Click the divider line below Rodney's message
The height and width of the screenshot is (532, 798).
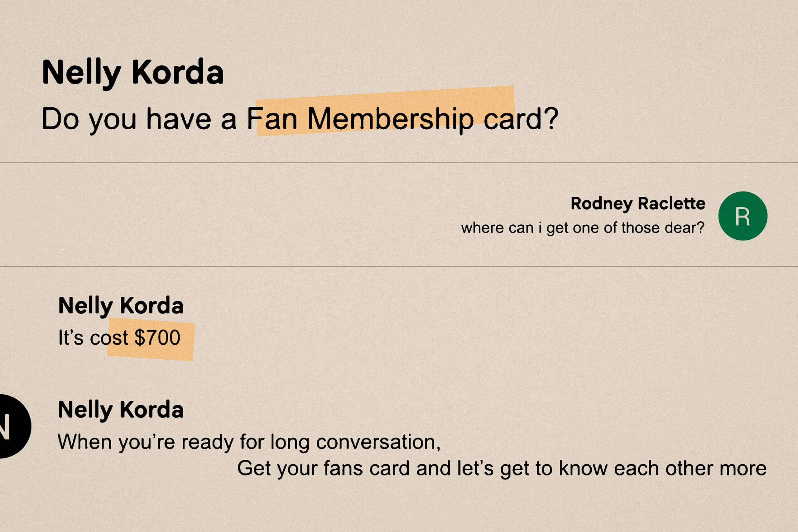point(399,266)
